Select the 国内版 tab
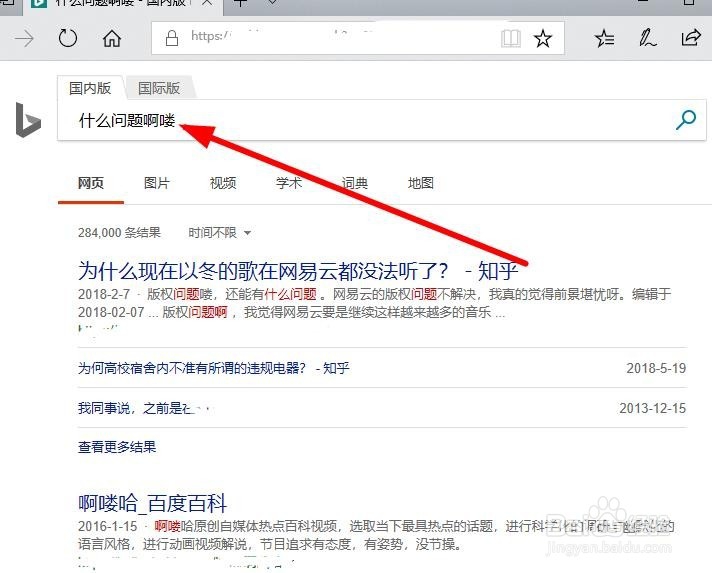 [90, 88]
